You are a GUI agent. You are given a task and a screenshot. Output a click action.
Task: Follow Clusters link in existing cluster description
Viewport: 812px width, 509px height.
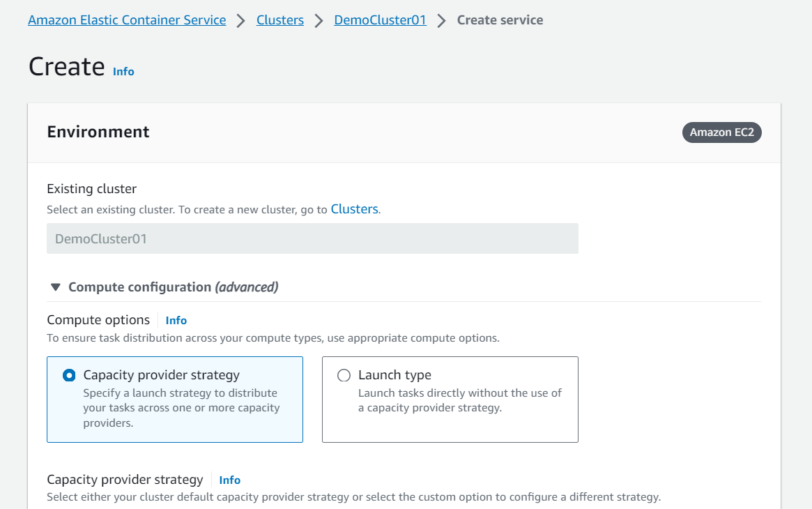coord(354,209)
